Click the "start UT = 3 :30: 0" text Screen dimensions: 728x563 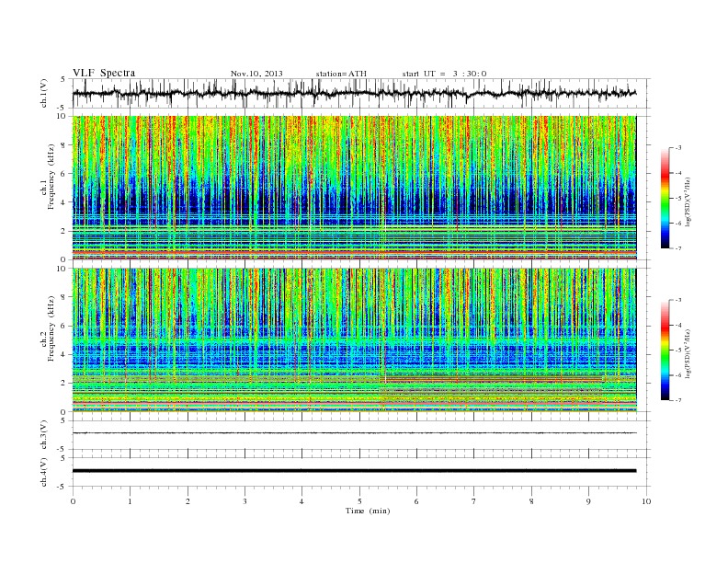pyautogui.click(x=444, y=74)
